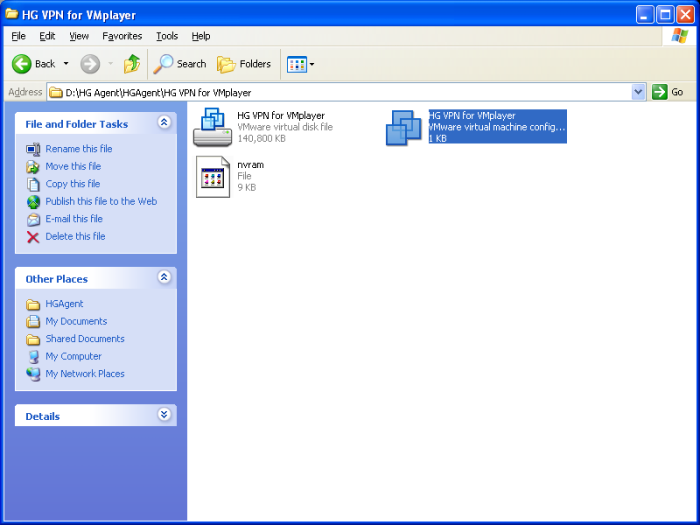Expand the Address bar dropdown
The image size is (700, 525).
coord(639,92)
